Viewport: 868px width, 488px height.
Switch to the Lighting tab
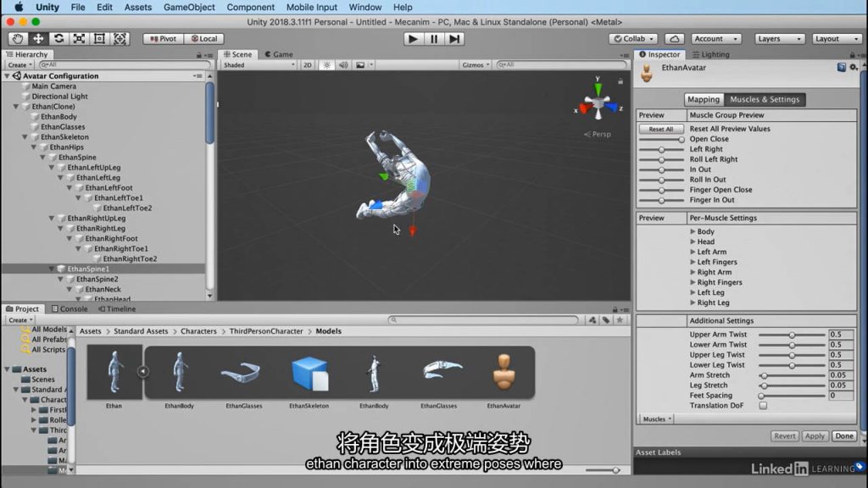[711, 54]
